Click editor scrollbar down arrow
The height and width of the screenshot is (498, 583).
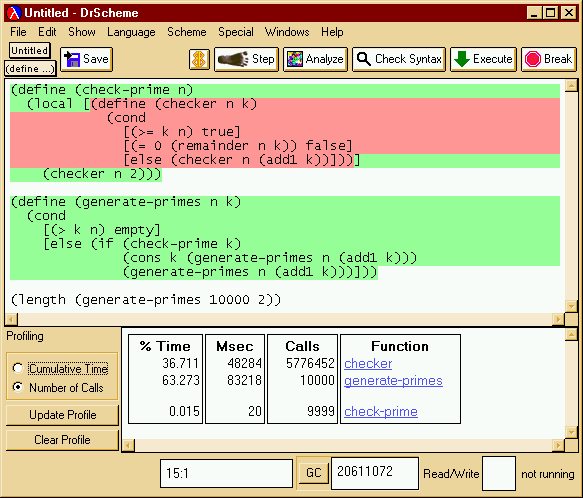click(571, 306)
